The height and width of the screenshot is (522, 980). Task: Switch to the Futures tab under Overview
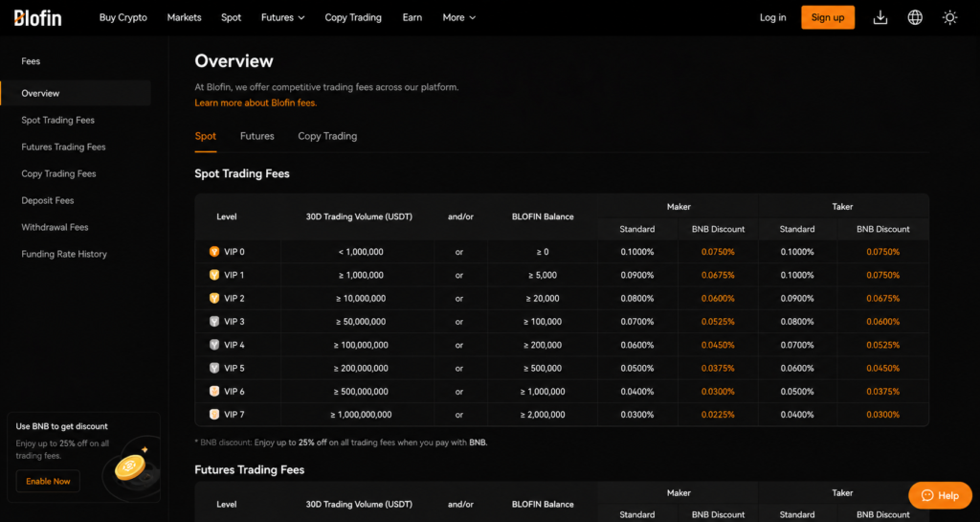tap(256, 136)
